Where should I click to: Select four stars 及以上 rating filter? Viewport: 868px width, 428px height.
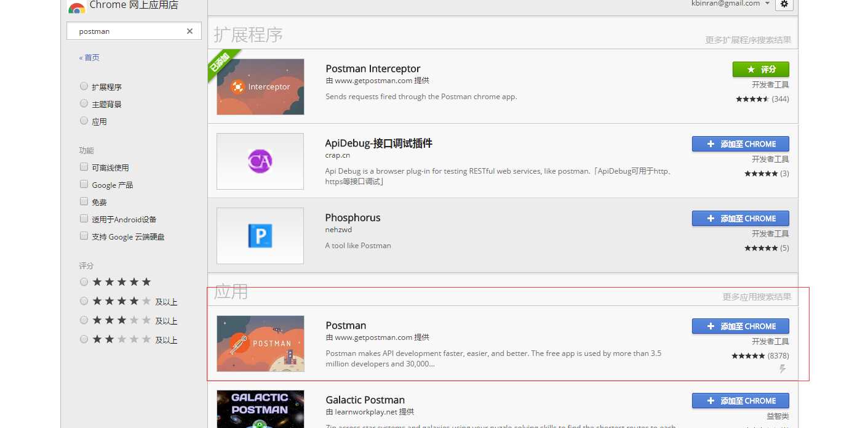click(84, 301)
